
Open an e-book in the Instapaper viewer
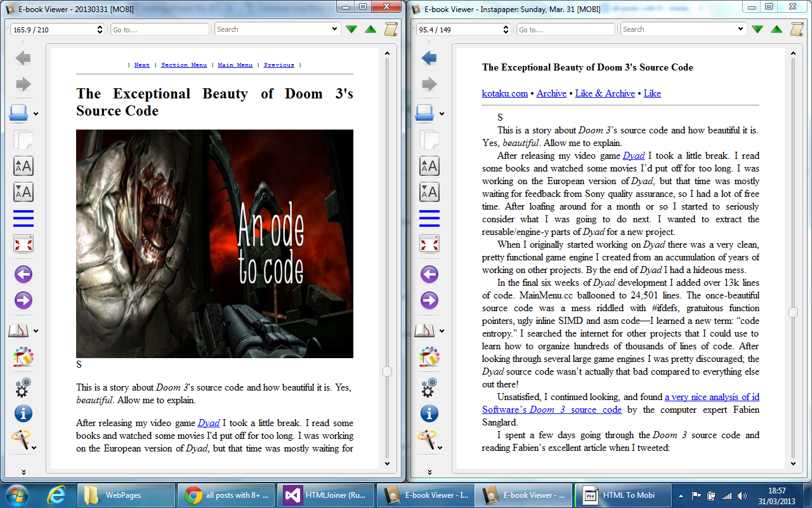pyautogui.click(x=424, y=113)
